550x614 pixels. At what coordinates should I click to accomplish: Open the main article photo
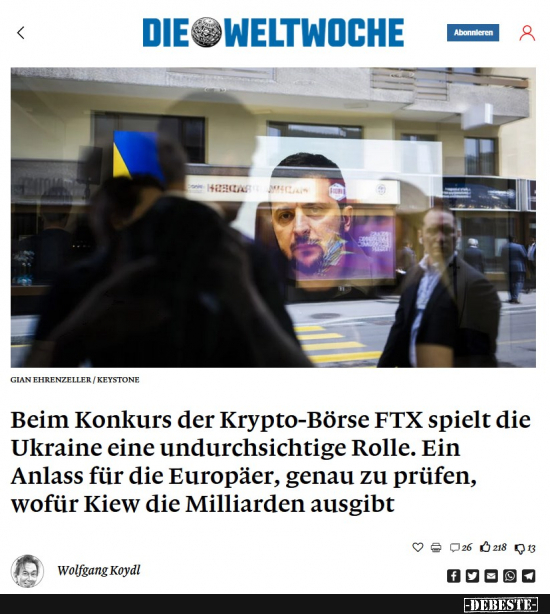pos(273,217)
